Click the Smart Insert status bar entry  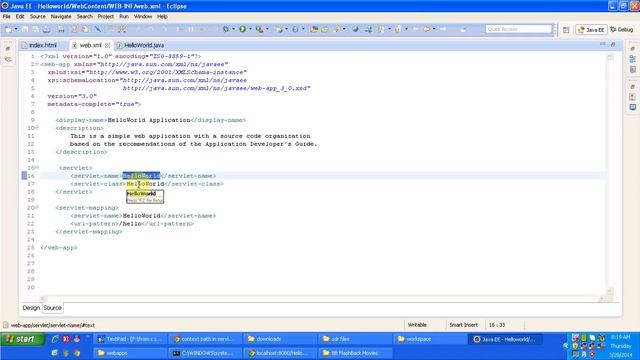click(463, 325)
